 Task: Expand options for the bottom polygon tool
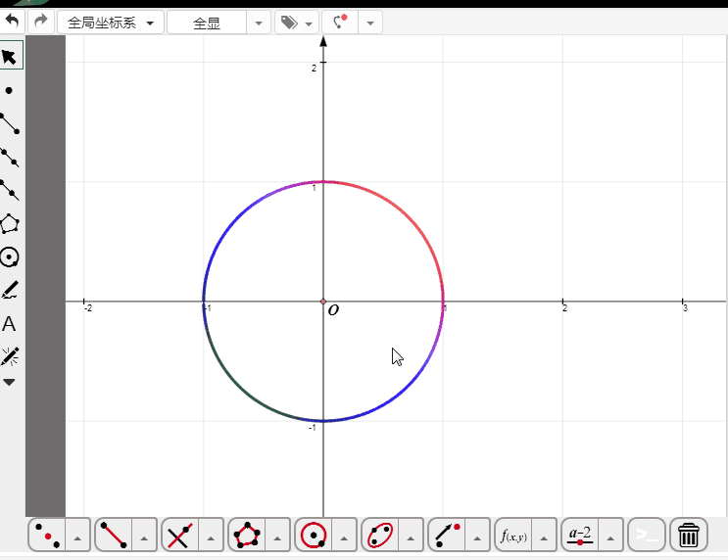click(277, 536)
